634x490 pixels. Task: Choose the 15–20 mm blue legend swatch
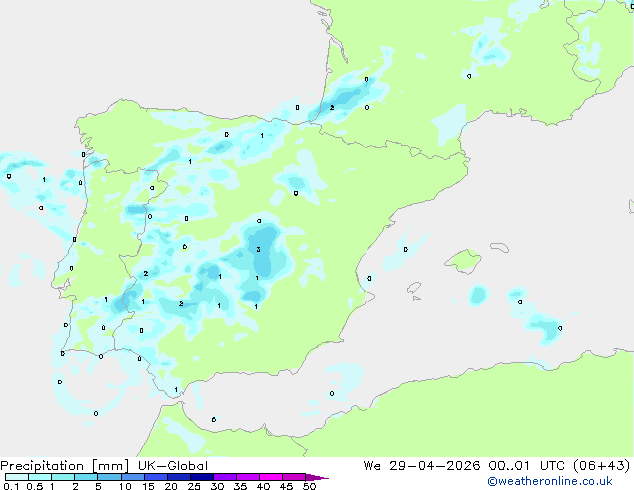pos(155,477)
